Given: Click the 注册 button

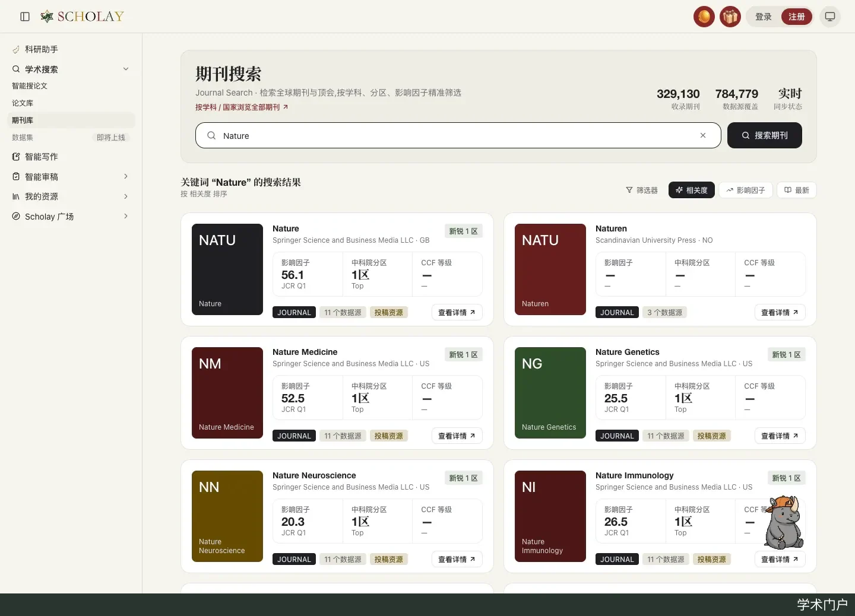Looking at the screenshot, I should [797, 17].
